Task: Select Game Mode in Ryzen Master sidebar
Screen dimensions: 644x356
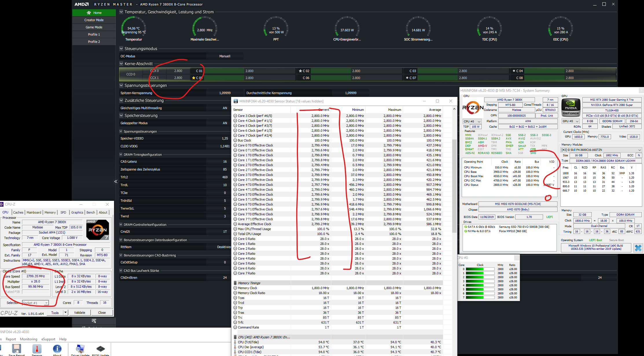Action: point(94,27)
